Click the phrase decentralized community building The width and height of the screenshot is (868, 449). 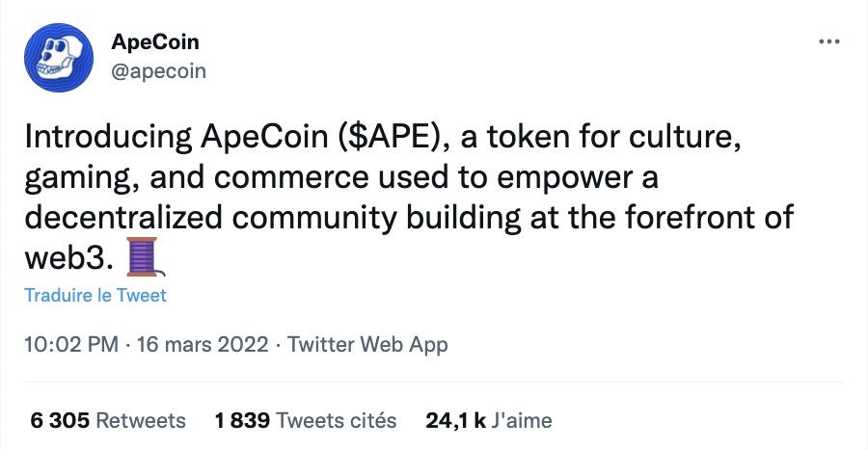click(x=273, y=218)
